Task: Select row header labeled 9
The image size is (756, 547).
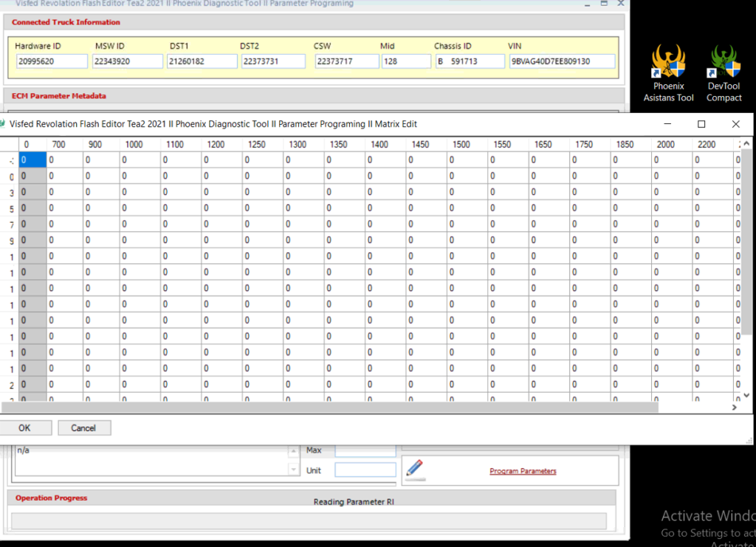Action: pos(10,241)
